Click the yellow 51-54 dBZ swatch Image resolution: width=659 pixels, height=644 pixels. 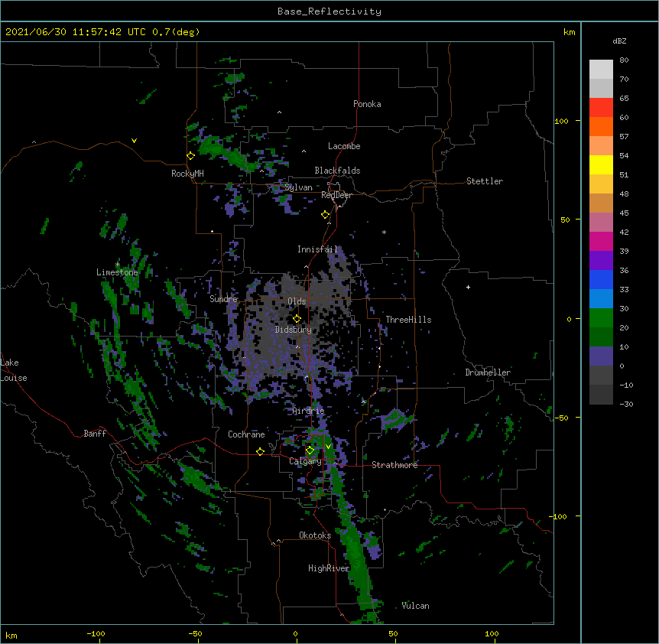coord(601,164)
